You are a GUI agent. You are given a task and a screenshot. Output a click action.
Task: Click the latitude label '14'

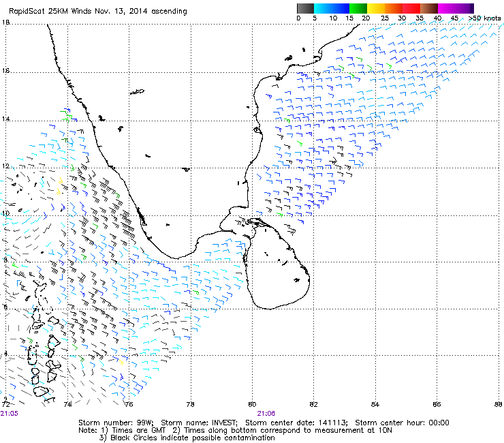tap(5, 119)
